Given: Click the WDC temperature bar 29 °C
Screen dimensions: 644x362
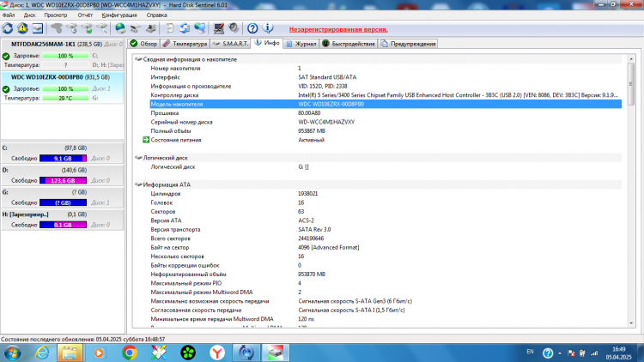Looking at the screenshot, I should [65, 98].
